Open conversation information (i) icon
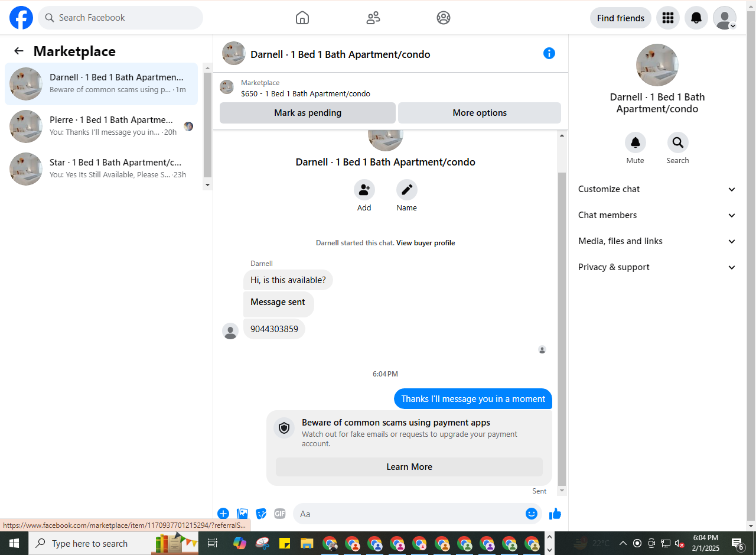 coord(549,53)
